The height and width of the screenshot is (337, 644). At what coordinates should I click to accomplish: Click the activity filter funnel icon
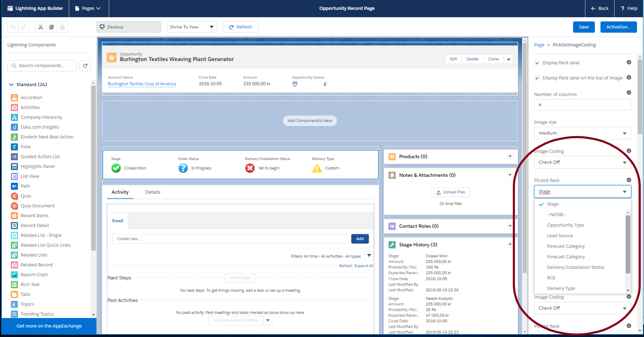point(369,256)
